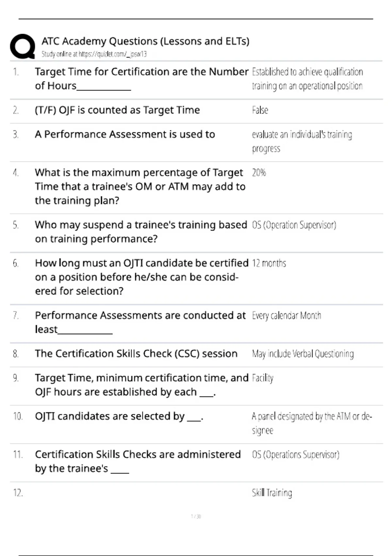Click the Quizlet Q logo icon
Viewport: 392px width, 556px height.
tap(23, 46)
